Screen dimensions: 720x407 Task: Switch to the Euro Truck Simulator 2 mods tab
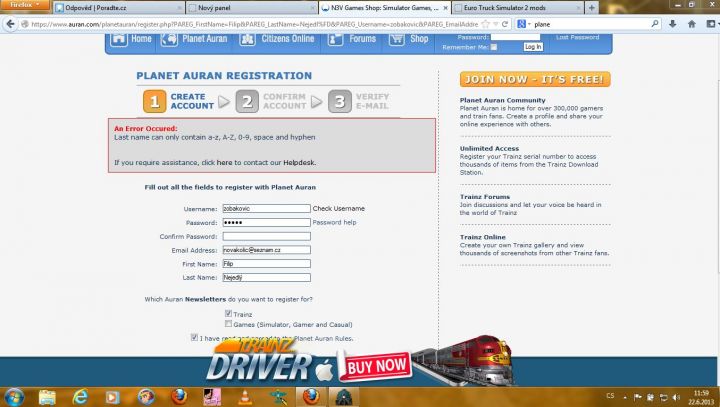coord(518,8)
